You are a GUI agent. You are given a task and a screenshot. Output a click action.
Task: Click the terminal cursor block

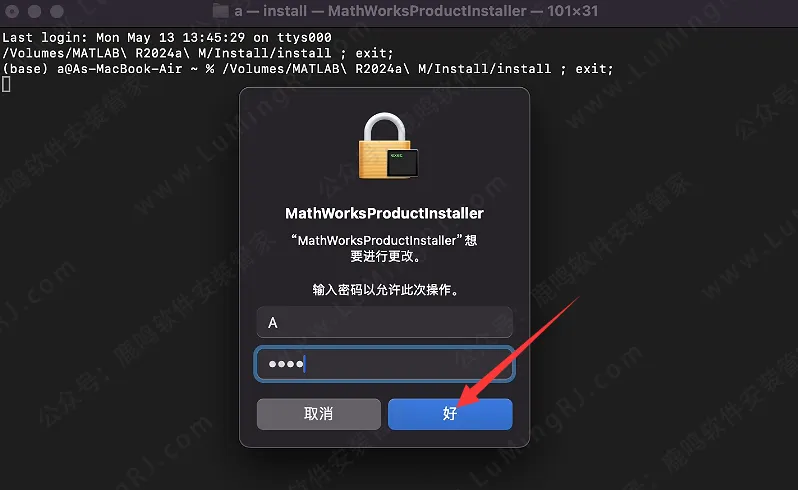click(x=6, y=84)
